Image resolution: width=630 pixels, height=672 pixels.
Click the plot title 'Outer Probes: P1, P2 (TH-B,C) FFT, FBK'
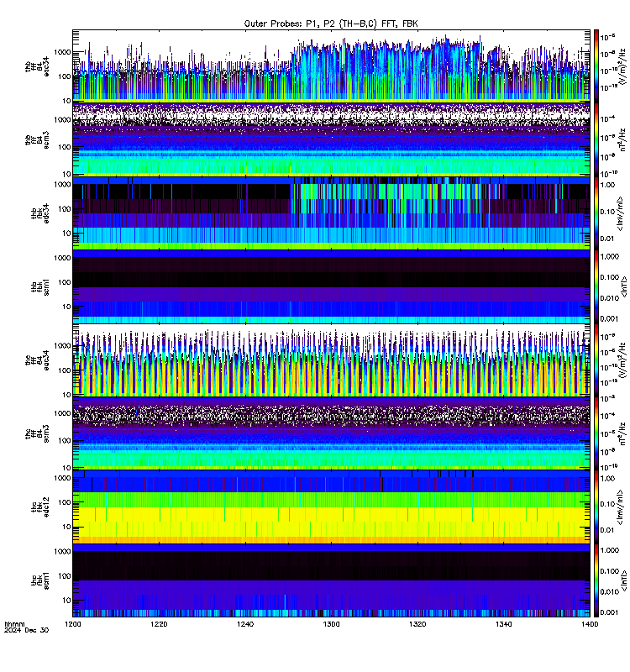pyautogui.click(x=331, y=24)
